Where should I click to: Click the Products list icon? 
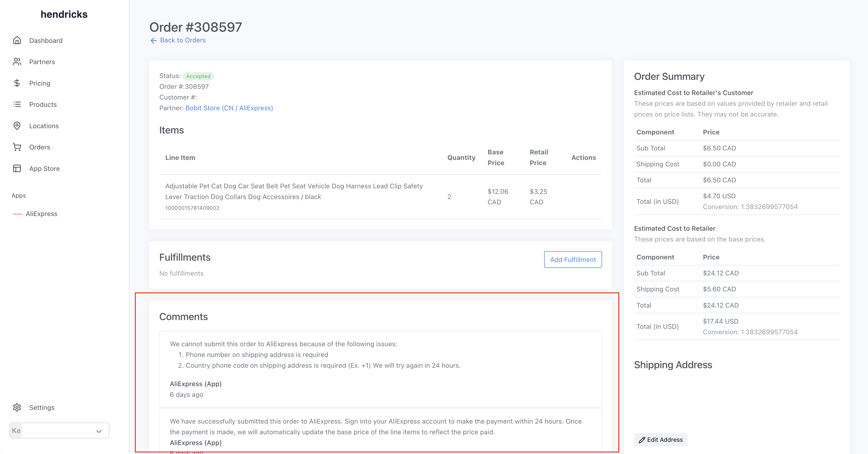tap(17, 104)
